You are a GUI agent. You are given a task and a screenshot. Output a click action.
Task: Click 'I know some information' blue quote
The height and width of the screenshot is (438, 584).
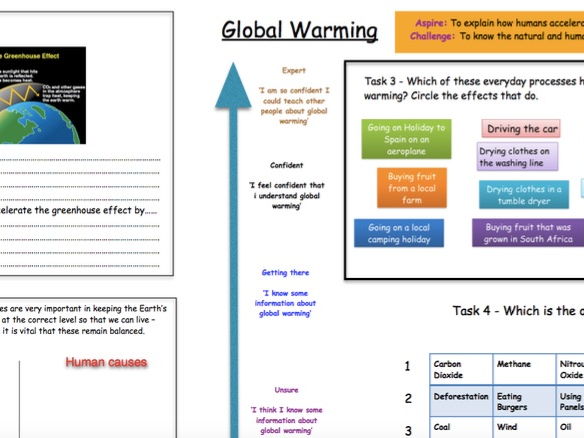click(285, 303)
